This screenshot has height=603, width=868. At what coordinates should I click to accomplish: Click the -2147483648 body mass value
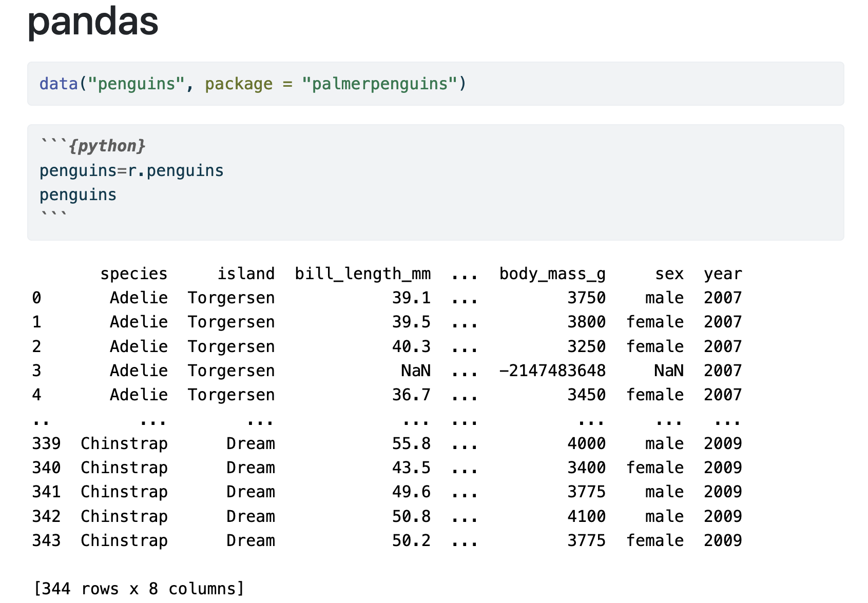(552, 371)
